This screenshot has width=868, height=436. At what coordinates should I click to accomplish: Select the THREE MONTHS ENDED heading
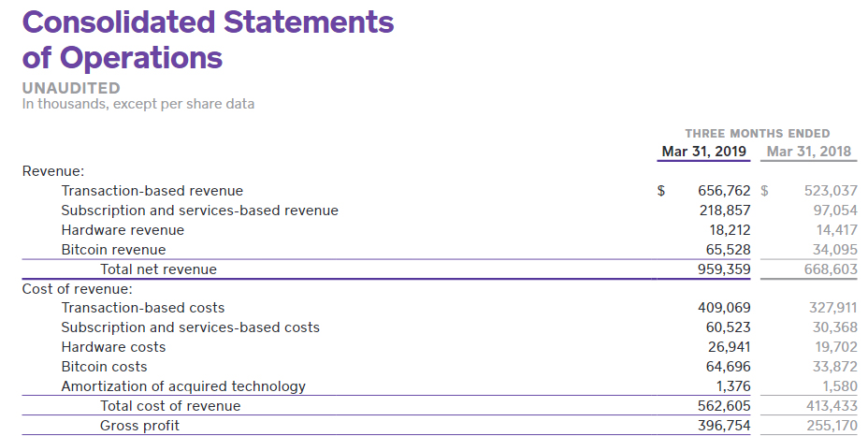point(757,134)
